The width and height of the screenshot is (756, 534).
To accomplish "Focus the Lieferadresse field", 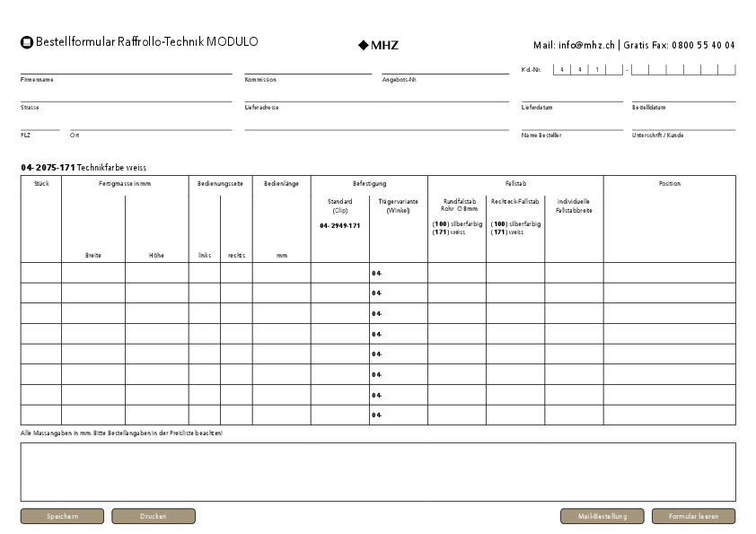I will 376,96.
